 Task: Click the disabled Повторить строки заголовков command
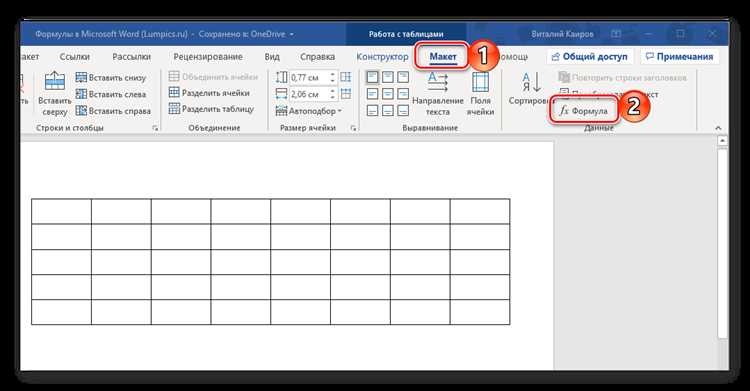click(623, 78)
